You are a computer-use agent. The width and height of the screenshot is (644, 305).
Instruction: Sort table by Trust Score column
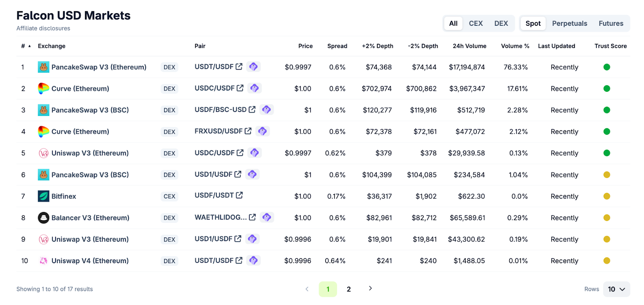(x=611, y=46)
